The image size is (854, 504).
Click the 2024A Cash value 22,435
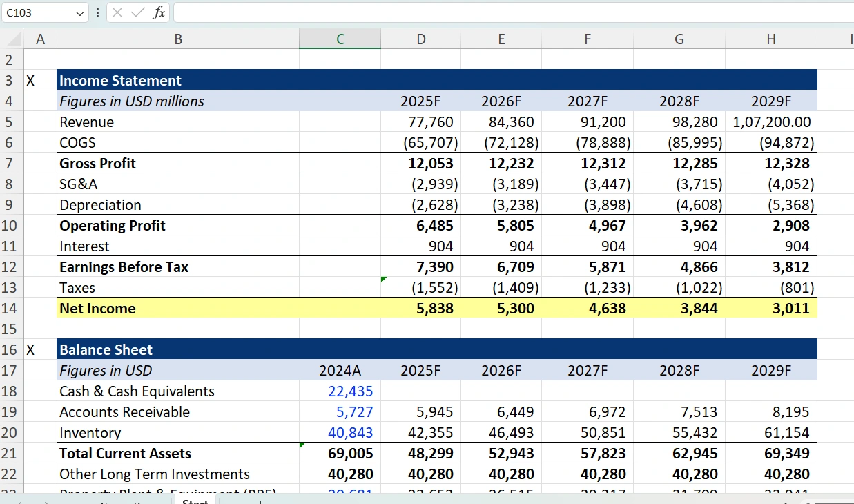pyautogui.click(x=350, y=391)
